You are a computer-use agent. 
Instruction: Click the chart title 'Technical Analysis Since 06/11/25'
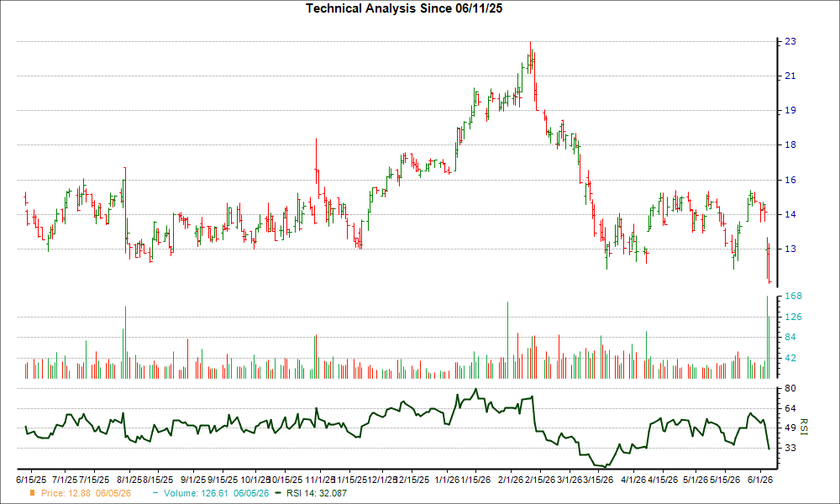(x=404, y=8)
